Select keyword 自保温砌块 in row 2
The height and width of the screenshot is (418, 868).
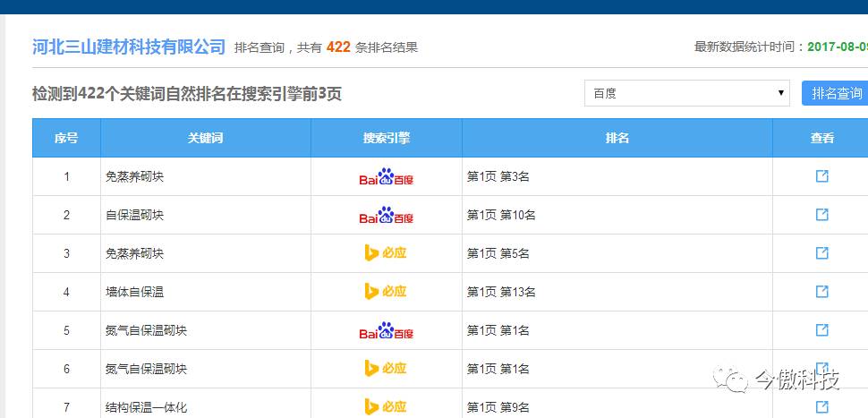(134, 216)
